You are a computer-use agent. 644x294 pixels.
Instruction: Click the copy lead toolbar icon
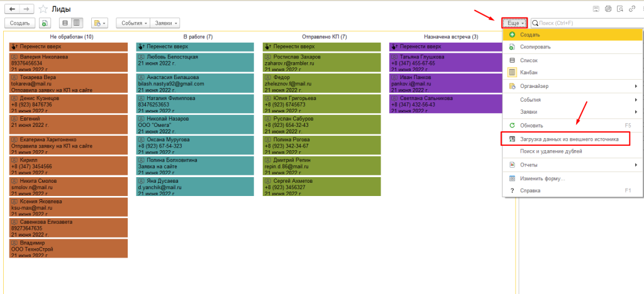coord(45,23)
